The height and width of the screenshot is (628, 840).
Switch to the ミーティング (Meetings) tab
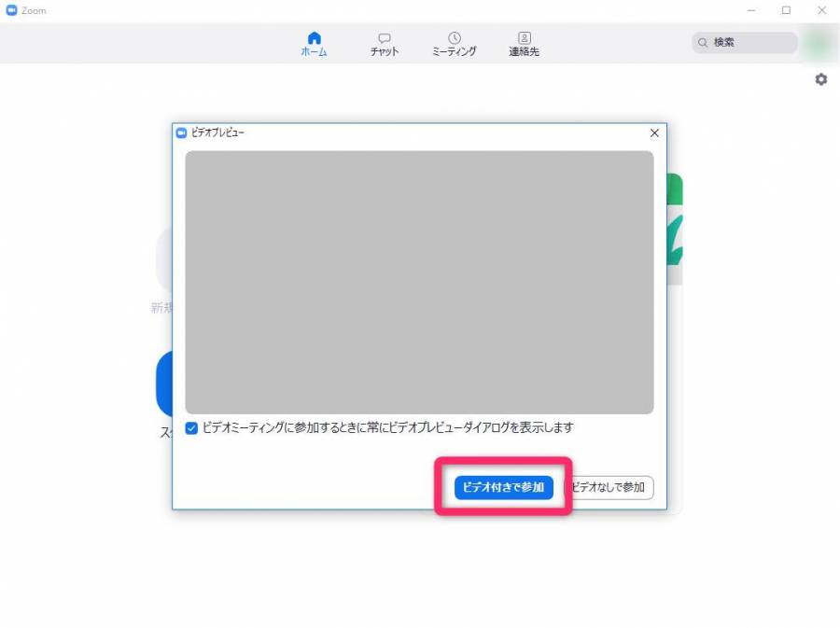(x=454, y=43)
